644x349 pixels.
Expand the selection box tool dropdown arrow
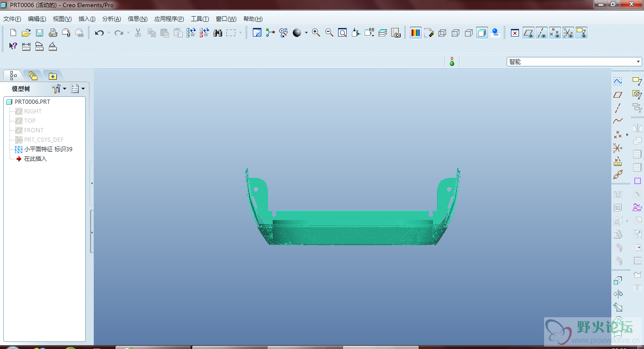(241, 33)
